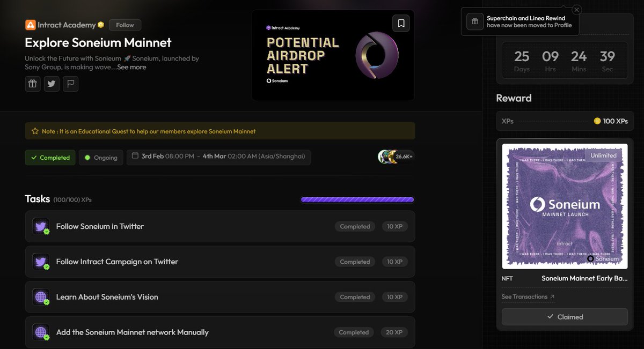
Task: Click 10 XP badge on Learn About Soneium's Vision row
Action: click(394, 297)
